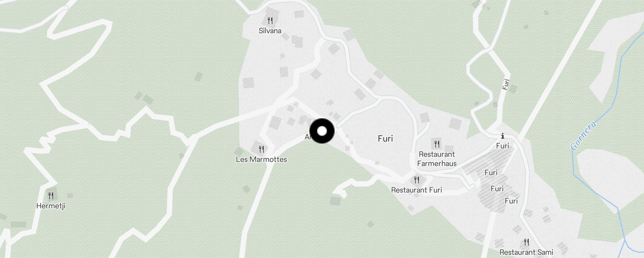This screenshot has height=258, width=644.
Task: Select Furi label beneath the info icon
Action: (x=502, y=146)
